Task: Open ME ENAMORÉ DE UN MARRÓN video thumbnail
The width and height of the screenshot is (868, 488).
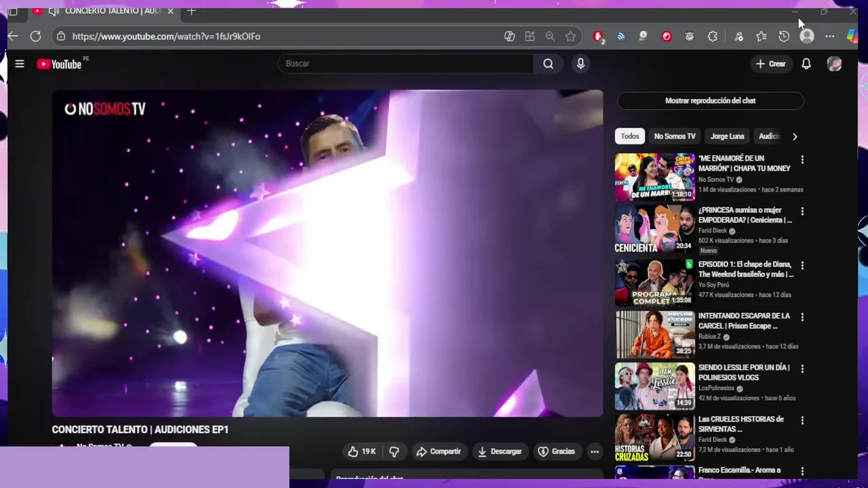Action: [654, 177]
